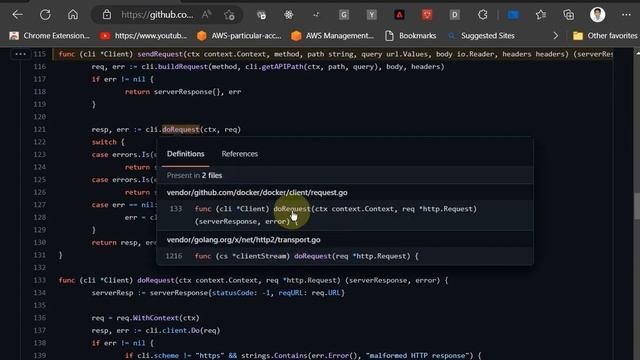Open the Favorites star list
This screenshot has height=360, width=640.
click(x=541, y=15)
